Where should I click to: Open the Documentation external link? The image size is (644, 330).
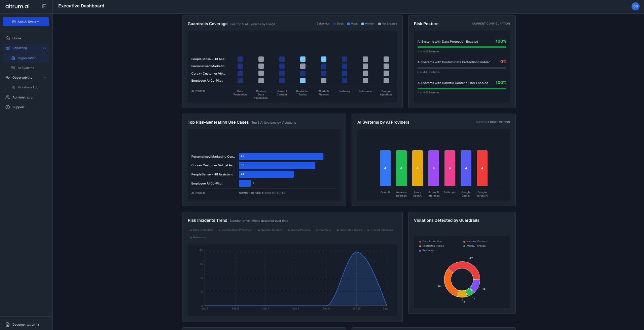click(x=38, y=325)
